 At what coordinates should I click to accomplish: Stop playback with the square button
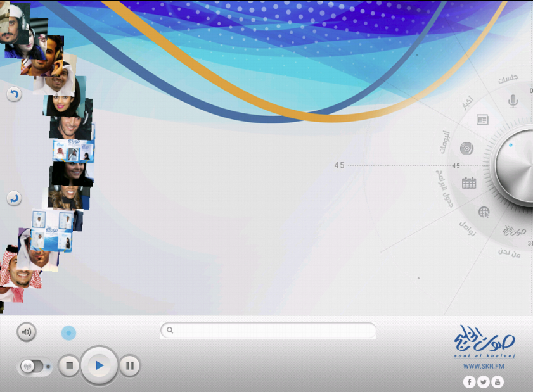pos(69,365)
